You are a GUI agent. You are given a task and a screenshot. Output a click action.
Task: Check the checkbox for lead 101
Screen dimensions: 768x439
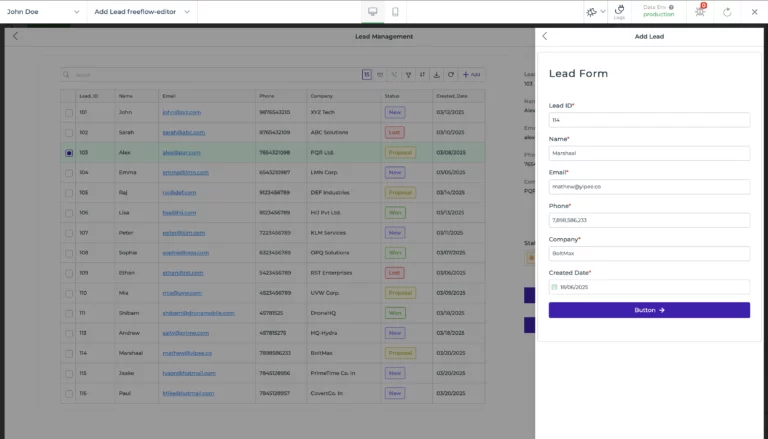coord(69,112)
